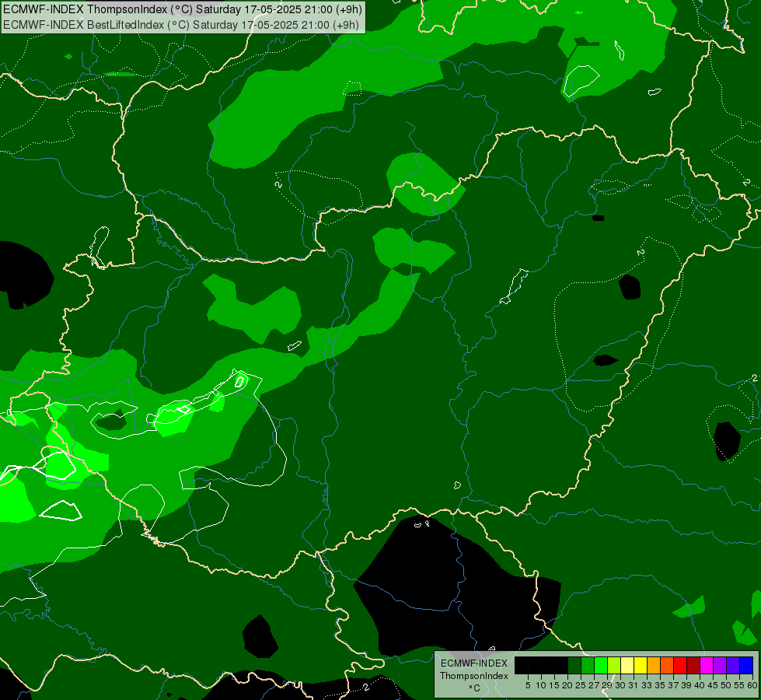Select the purple 45–50 legend swatch

point(719,666)
